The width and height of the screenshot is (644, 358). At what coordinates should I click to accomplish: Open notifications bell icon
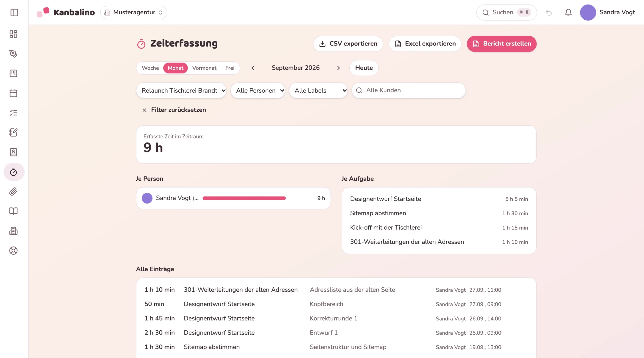[568, 12]
